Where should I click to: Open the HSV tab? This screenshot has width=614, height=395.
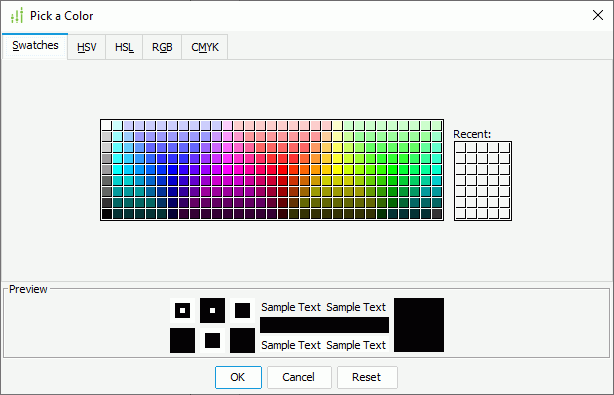(87, 47)
